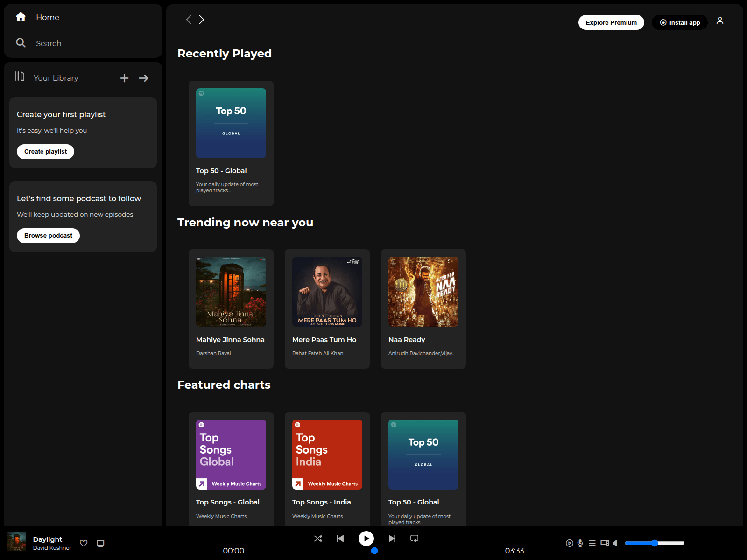Click the Your Library icon
Viewport: 747px width, 560px height.
(x=20, y=76)
